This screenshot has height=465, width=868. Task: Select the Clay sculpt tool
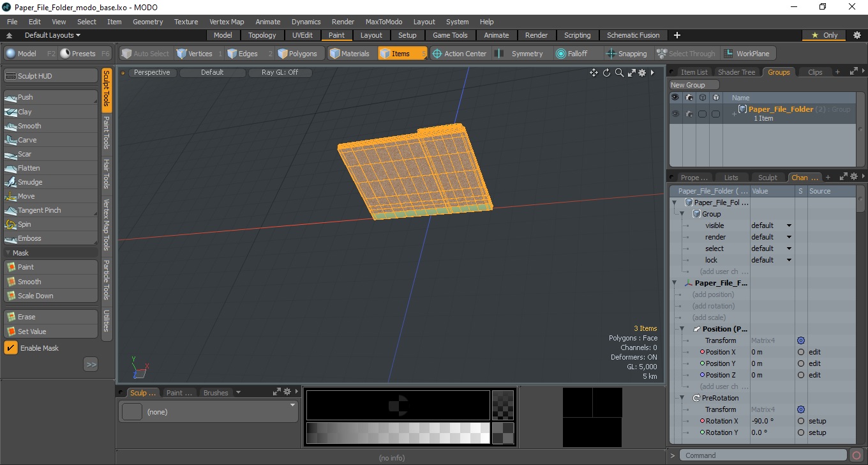pos(50,112)
